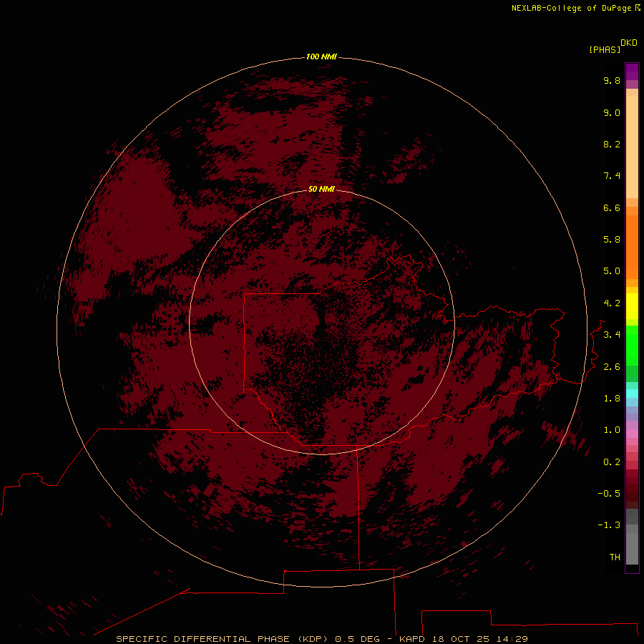Click the 5.8 value on the color scale

[612, 240]
